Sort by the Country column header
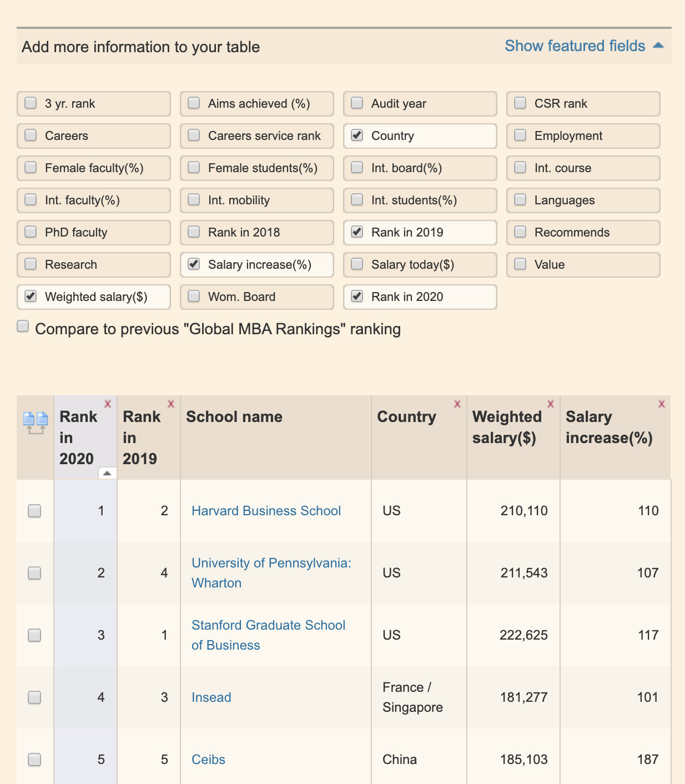 (x=406, y=416)
